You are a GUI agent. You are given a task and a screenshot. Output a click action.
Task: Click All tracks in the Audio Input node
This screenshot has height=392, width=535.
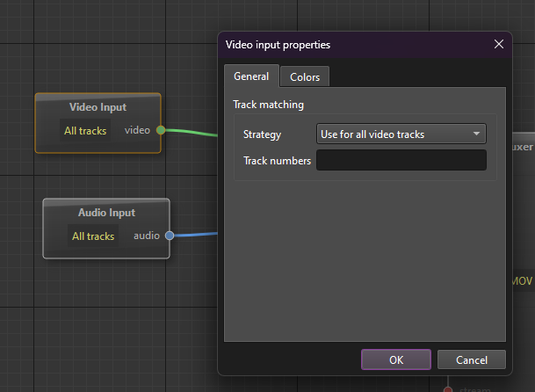click(93, 236)
